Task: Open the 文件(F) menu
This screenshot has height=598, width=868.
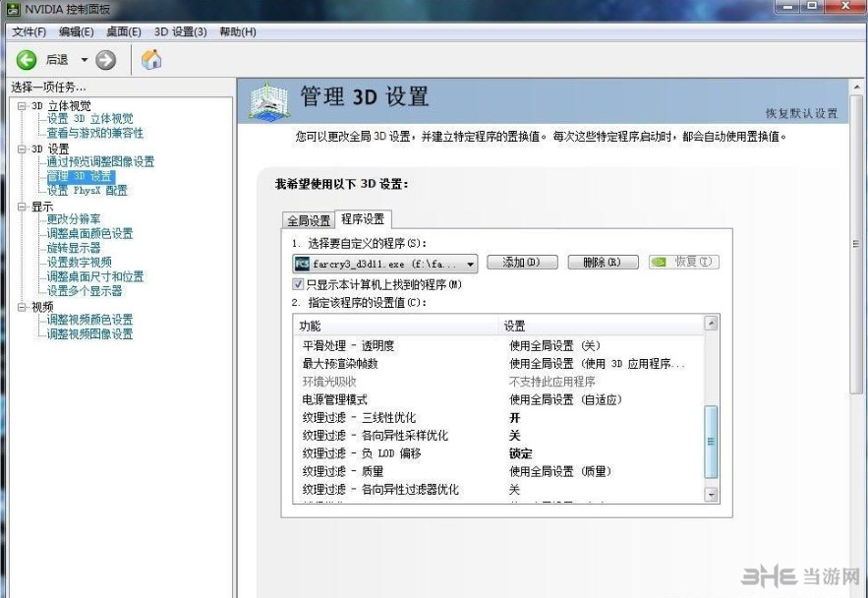Action: point(29,32)
